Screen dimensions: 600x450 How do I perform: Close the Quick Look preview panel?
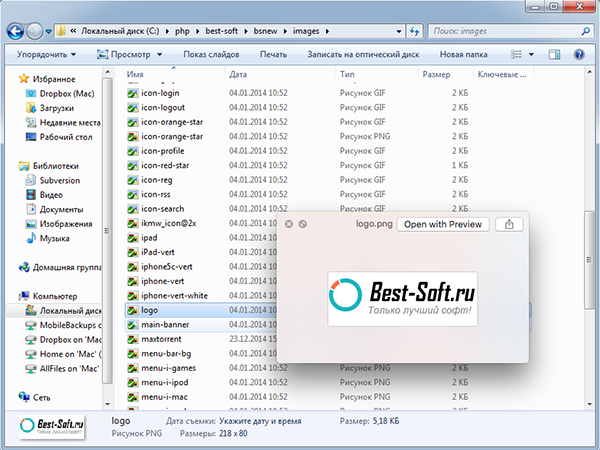pyautogui.click(x=289, y=224)
